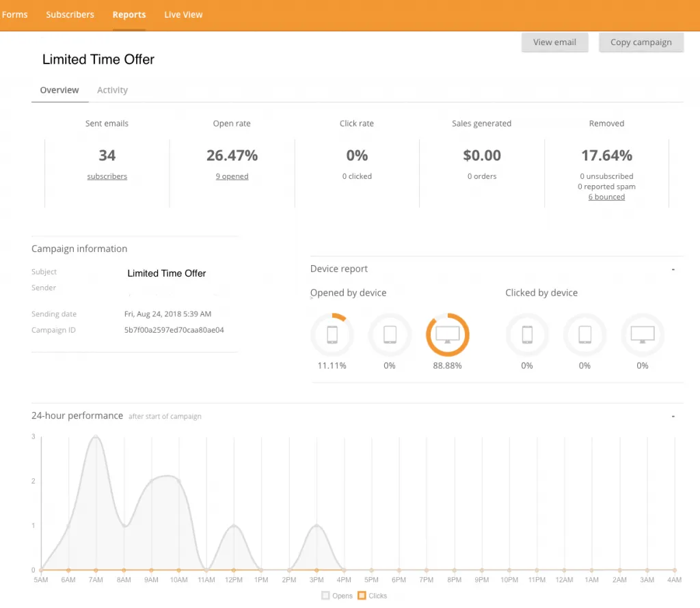Screen dimensions: 700x608
Task: Toggle the Opens series in chart legend
Action: click(337, 596)
